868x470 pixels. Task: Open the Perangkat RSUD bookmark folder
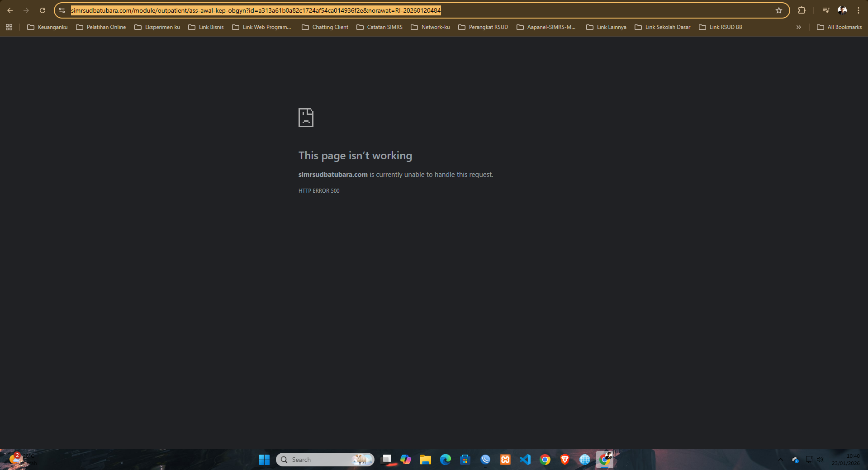coord(483,27)
